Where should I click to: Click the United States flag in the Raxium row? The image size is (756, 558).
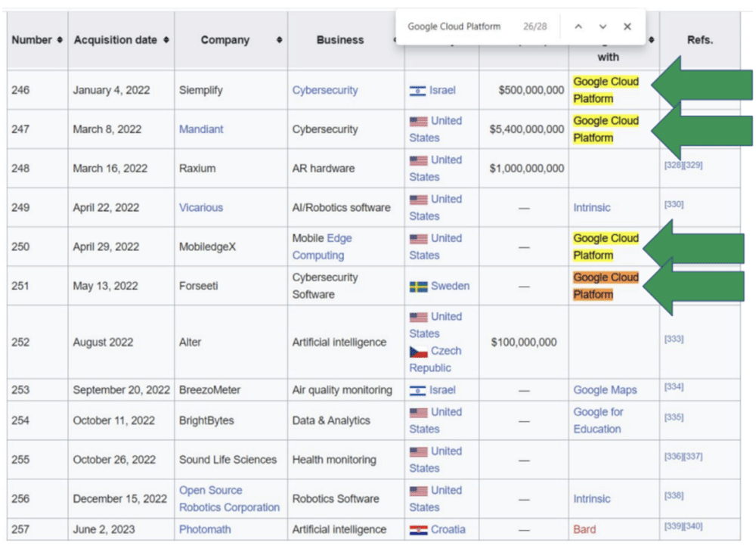[419, 160]
